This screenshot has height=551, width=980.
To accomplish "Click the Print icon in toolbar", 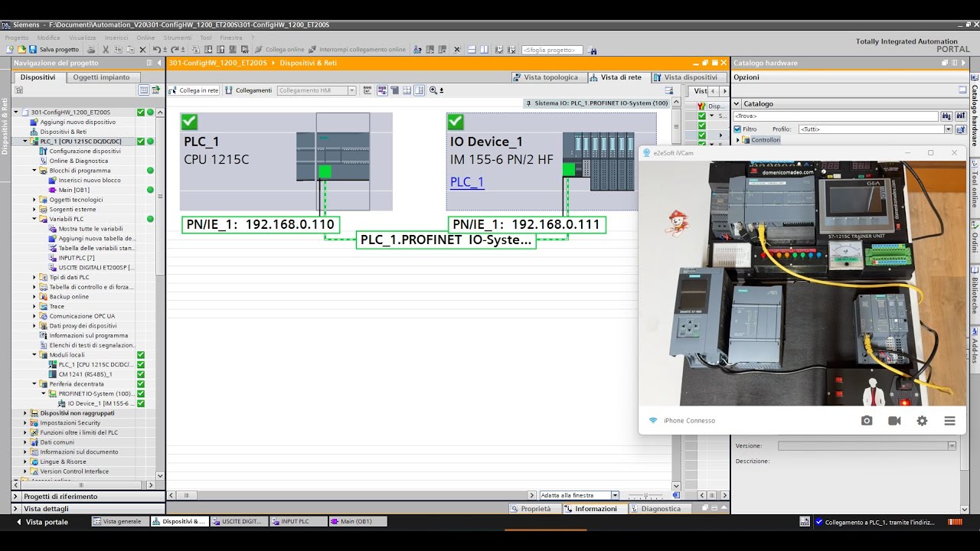I will coord(92,50).
